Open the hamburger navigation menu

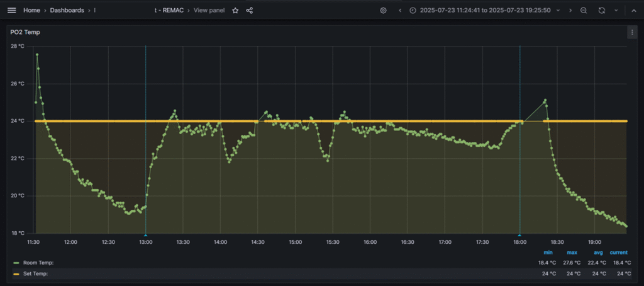pyautogui.click(x=11, y=10)
